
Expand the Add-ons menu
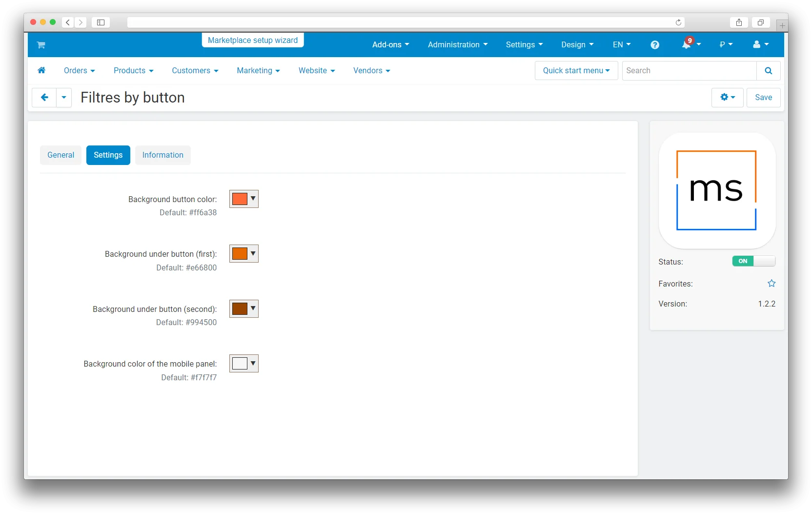(x=390, y=45)
